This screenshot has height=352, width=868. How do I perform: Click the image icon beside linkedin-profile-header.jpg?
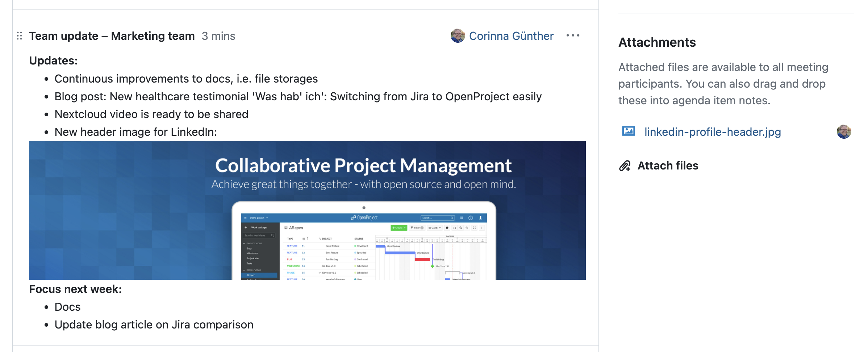pos(629,132)
